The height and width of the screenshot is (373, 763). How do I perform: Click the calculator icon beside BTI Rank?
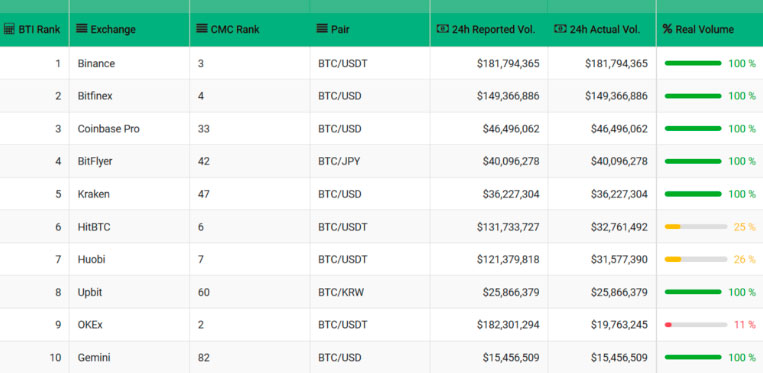tap(9, 29)
